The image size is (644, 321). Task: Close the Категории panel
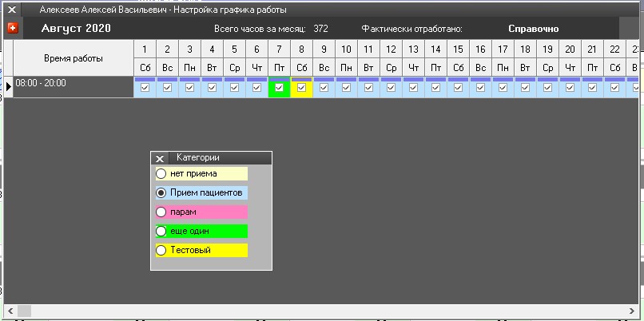160,159
